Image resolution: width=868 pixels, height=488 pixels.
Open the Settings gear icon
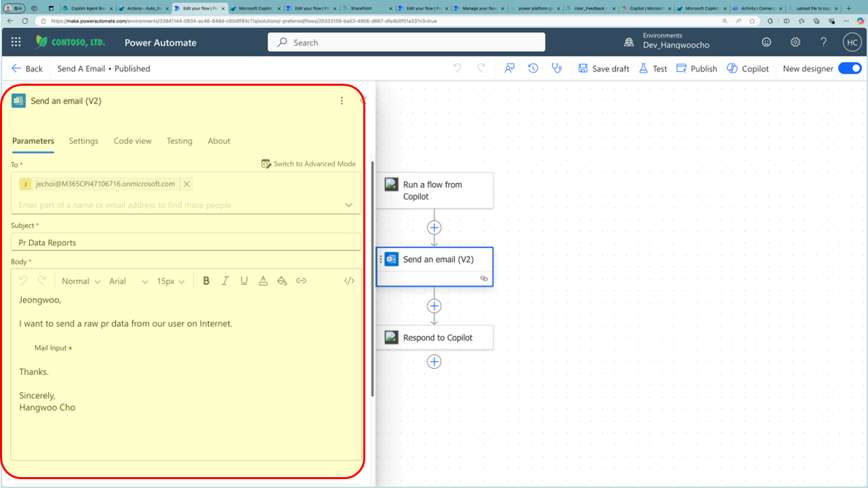pos(795,42)
